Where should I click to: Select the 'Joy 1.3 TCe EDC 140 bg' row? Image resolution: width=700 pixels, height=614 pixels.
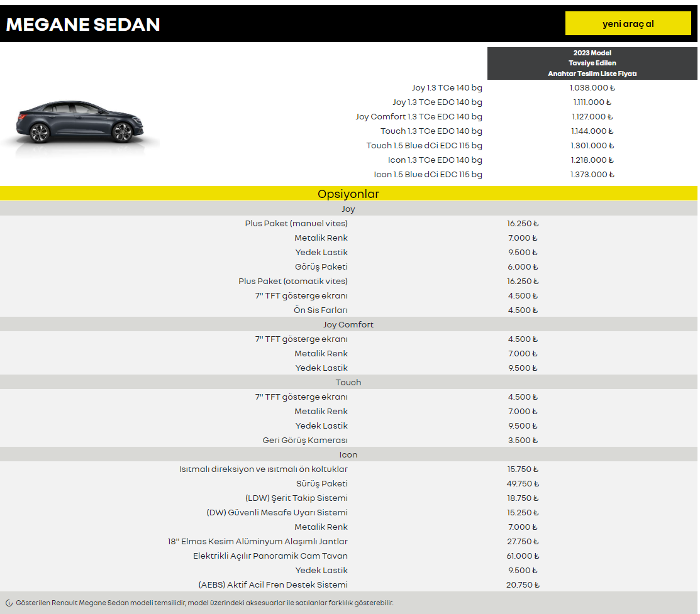click(x=438, y=102)
